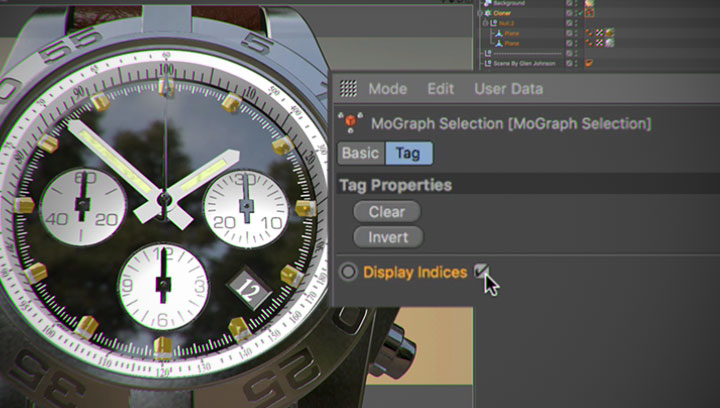The image size is (720, 408).
Task: Click the Attribute Manager grip icon beside Mode
Action: tap(348, 88)
